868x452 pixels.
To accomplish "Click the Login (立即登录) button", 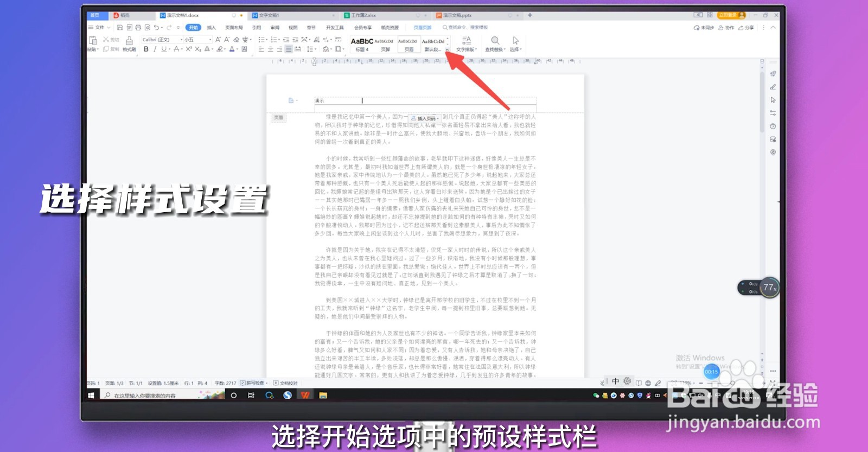I will click(x=731, y=15).
